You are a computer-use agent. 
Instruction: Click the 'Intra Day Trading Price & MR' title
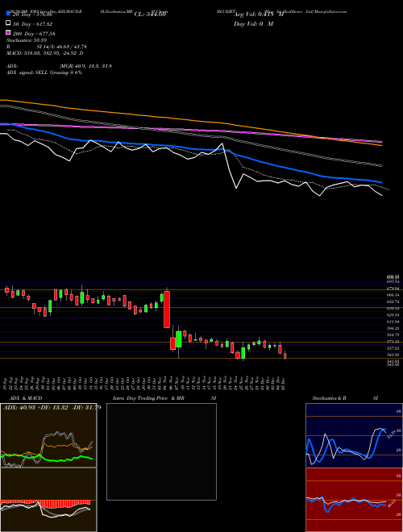tap(148, 398)
